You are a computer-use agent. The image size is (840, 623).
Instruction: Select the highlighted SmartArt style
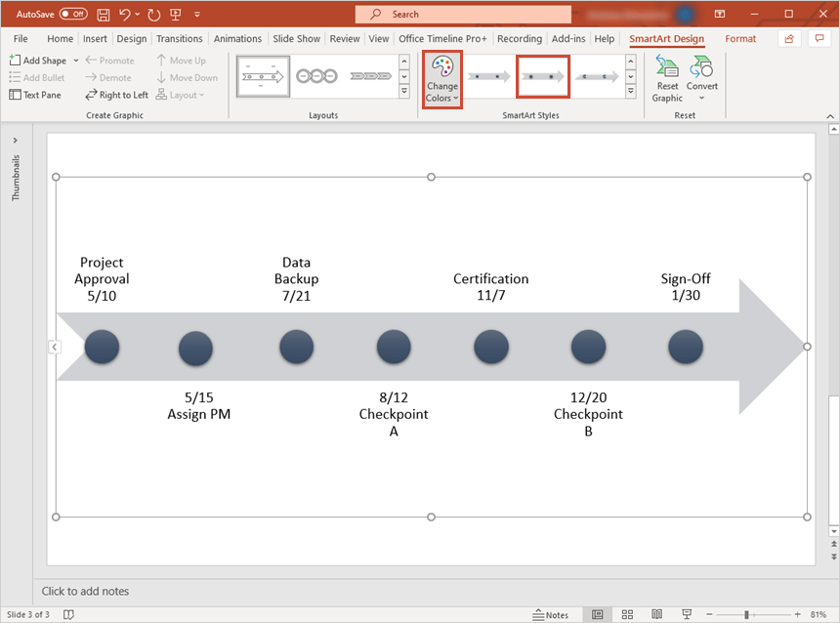click(x=543, y=75)
